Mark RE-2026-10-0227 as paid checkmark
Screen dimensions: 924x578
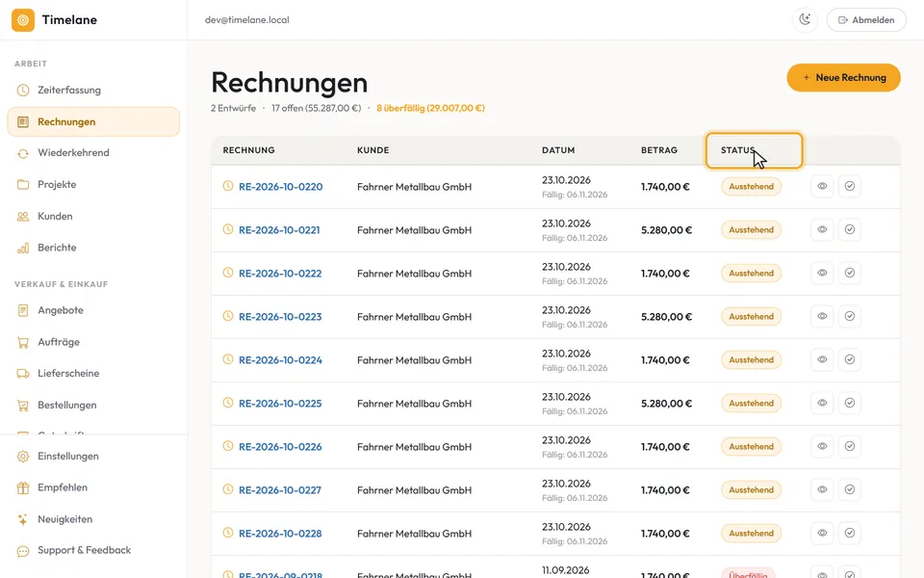[x=850, y=489]
